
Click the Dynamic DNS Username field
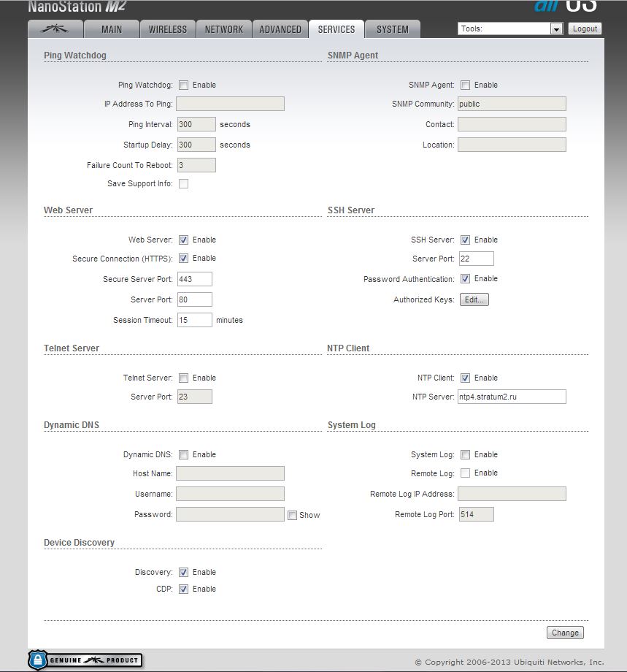tap(231, 494)
